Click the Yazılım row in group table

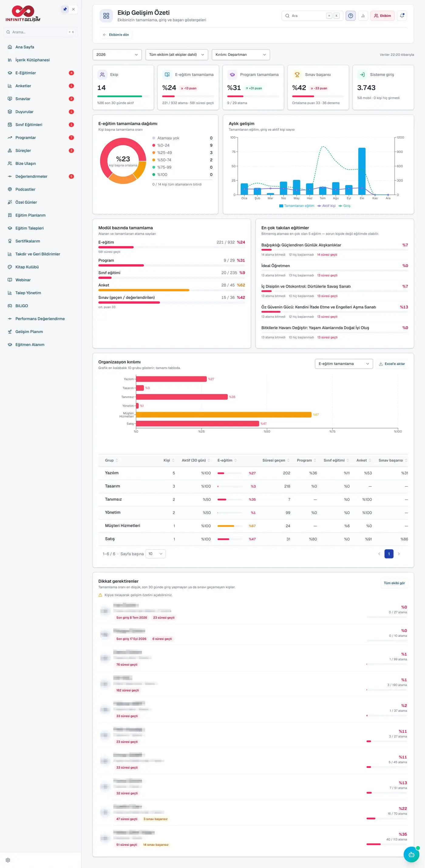(253, 473)
